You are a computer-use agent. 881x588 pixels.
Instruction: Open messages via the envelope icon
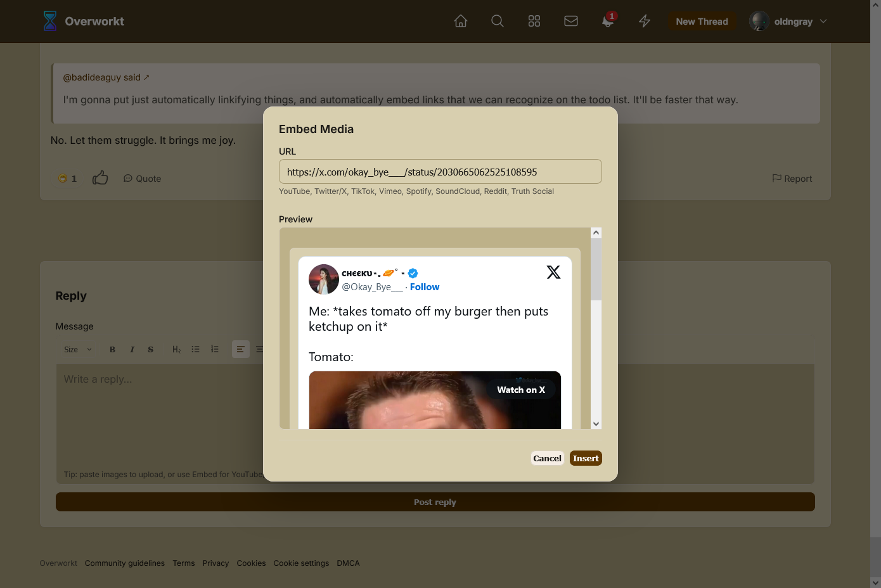point(571,21)
